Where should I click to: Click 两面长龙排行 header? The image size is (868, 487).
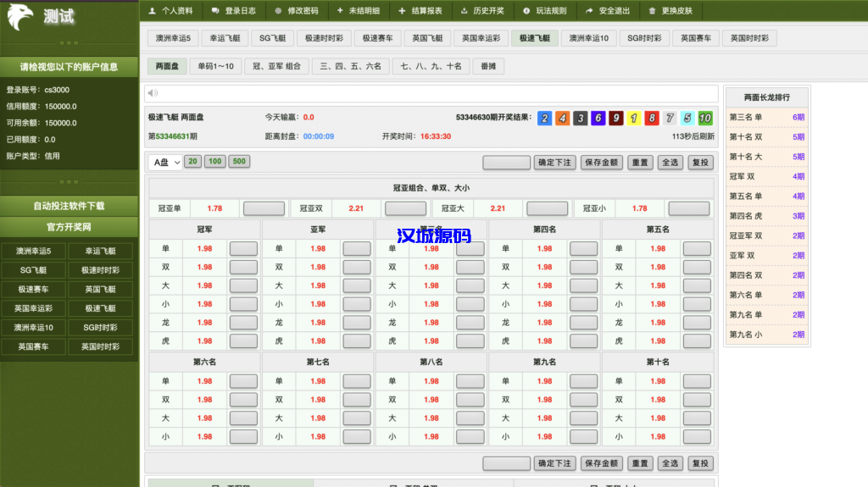tap(766, 97)
